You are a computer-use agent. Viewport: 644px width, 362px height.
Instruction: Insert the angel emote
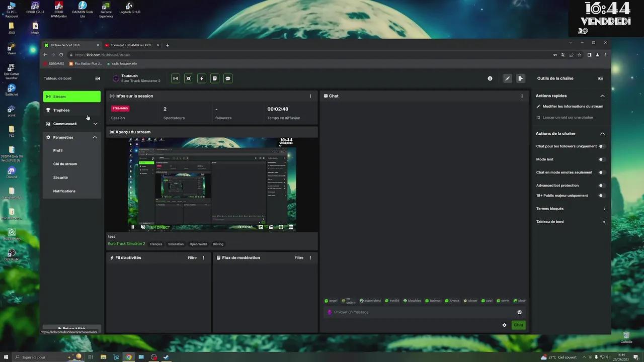pyautogui.click(x=331, y=301)
